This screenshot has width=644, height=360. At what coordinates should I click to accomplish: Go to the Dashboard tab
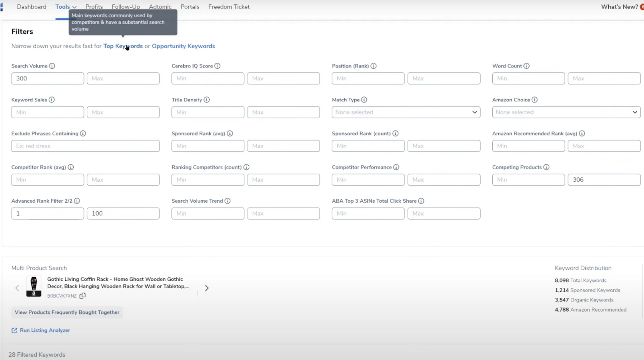[x=31, y=7]
